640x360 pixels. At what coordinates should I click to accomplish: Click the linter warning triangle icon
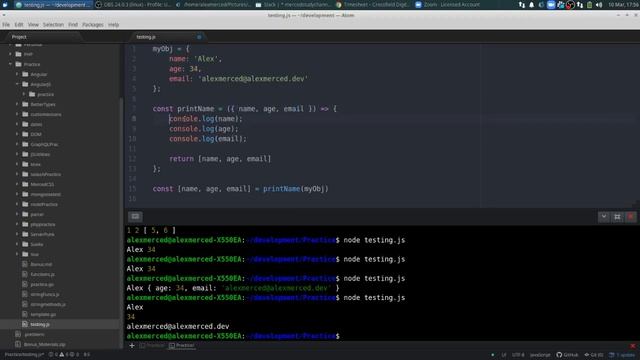click(62, 355)
